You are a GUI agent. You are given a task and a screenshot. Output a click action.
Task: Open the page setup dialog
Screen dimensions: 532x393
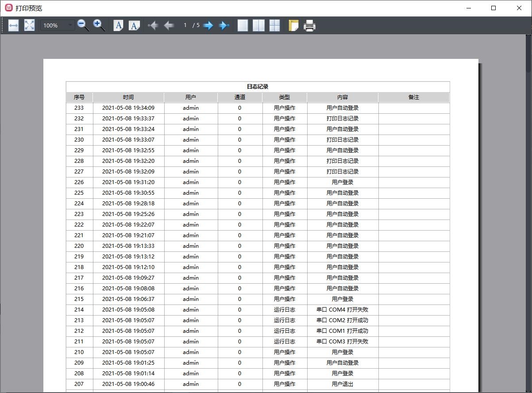click(x=293, y=26)
